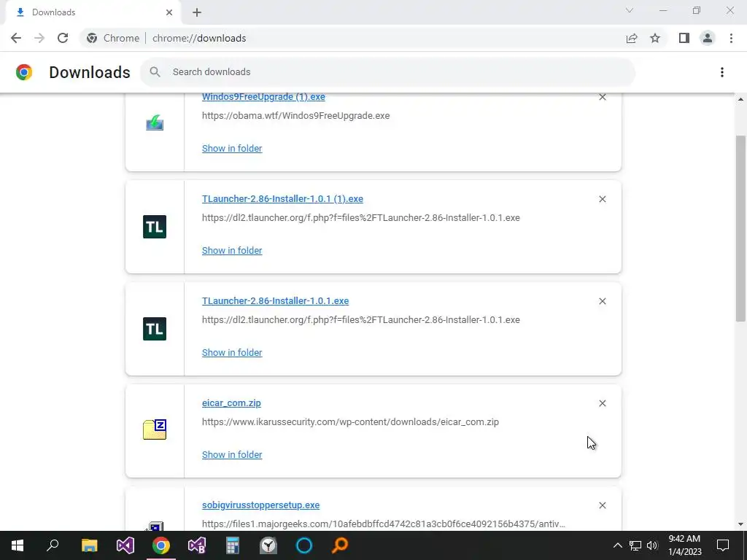Bookmark this tab with the star icon
The image size is (747, 560).
[655, 38]
